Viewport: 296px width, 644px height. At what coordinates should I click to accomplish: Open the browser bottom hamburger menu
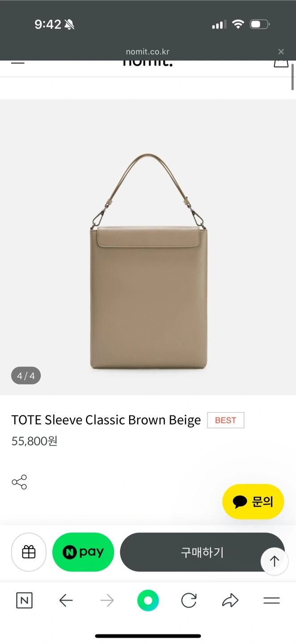click(271, 601)
